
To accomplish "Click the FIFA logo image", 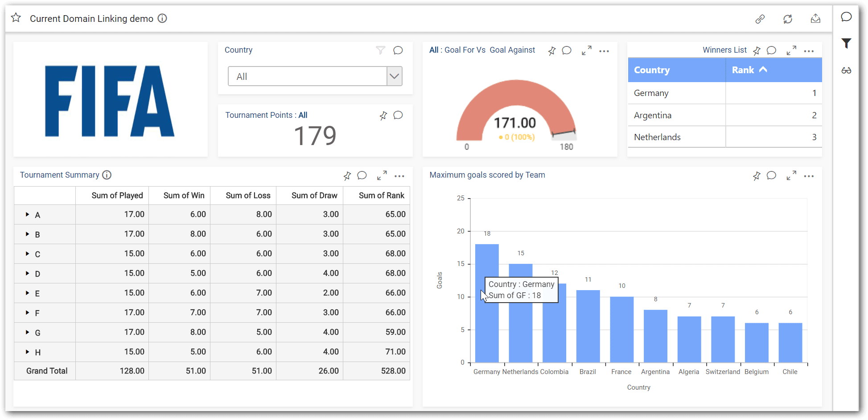I will [110, 101].
